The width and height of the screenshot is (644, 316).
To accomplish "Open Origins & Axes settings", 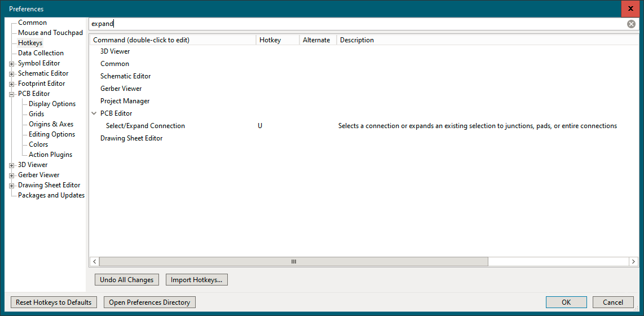I will (51, 124).
